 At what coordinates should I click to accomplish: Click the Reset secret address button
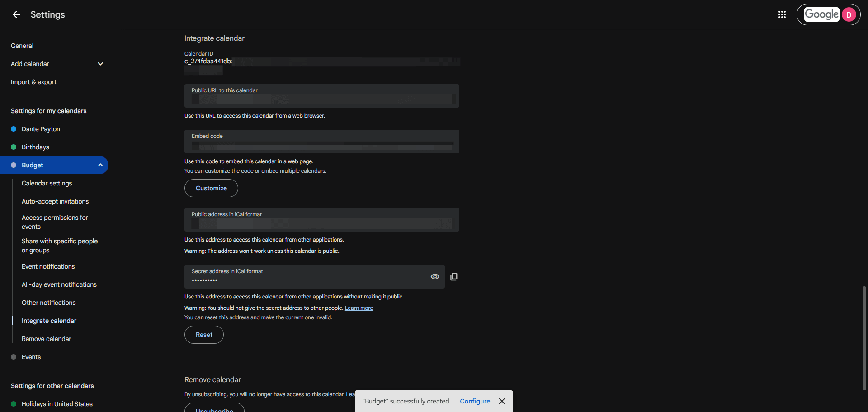[x=204, y=335]
